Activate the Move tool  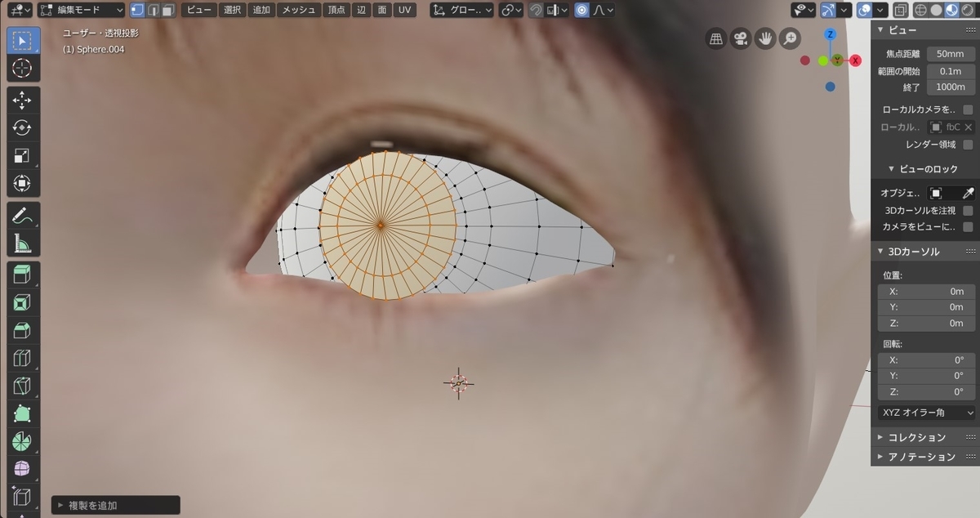click(22, 100)
